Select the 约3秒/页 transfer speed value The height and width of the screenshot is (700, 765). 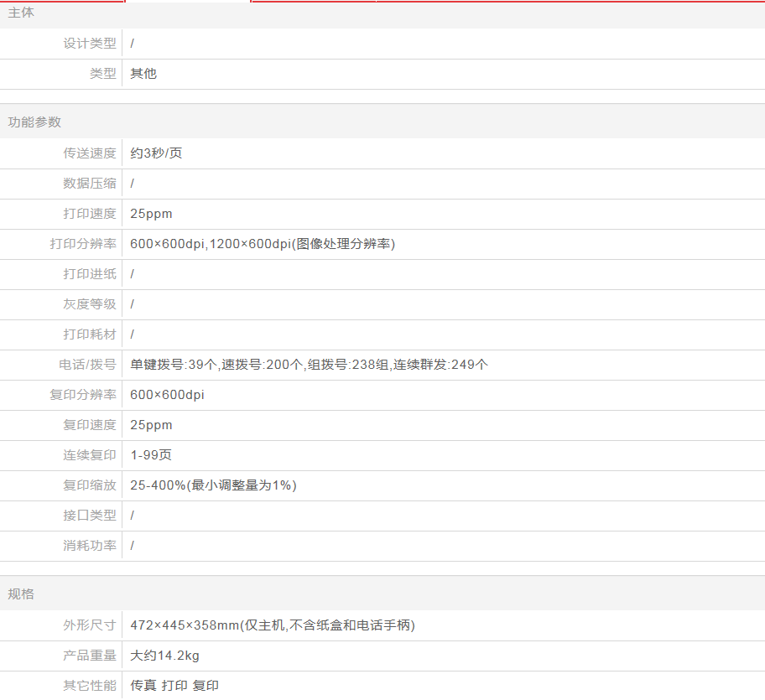coord(156,153)
